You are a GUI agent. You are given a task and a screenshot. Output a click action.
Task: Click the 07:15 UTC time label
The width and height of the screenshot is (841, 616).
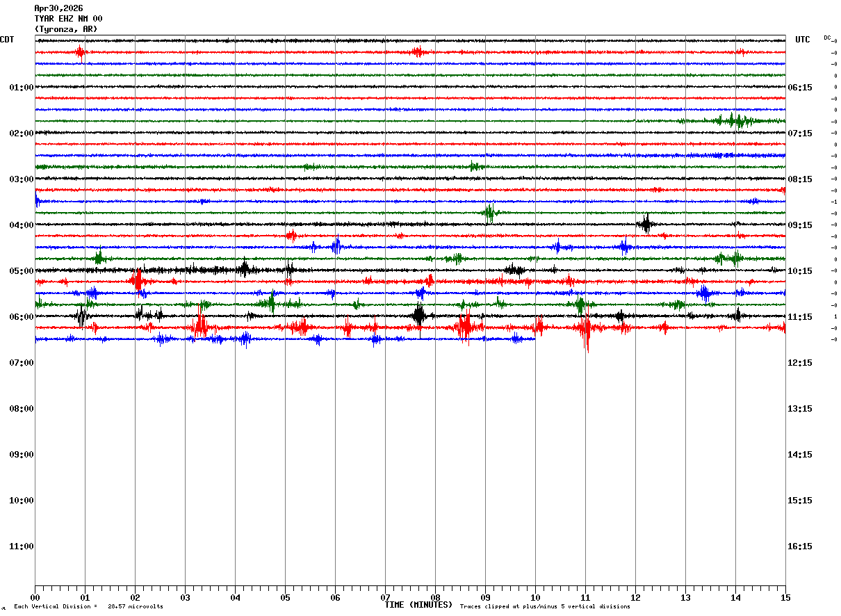point(801,133)
